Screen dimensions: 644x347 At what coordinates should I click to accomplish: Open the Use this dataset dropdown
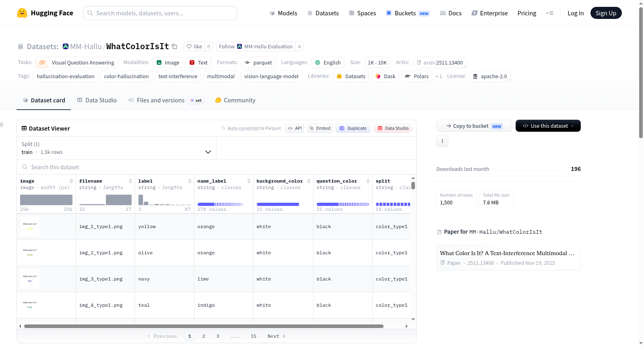[548, 126]
